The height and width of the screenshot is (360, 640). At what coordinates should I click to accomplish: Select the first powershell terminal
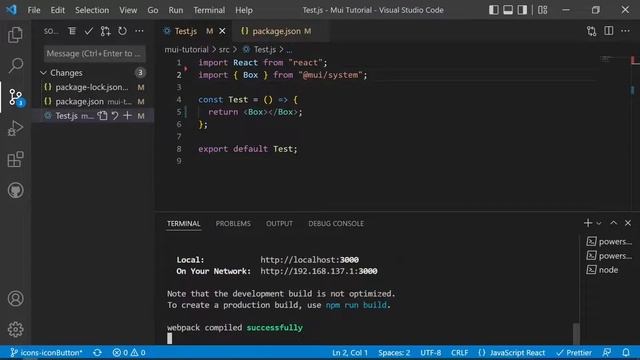(609, 242)
